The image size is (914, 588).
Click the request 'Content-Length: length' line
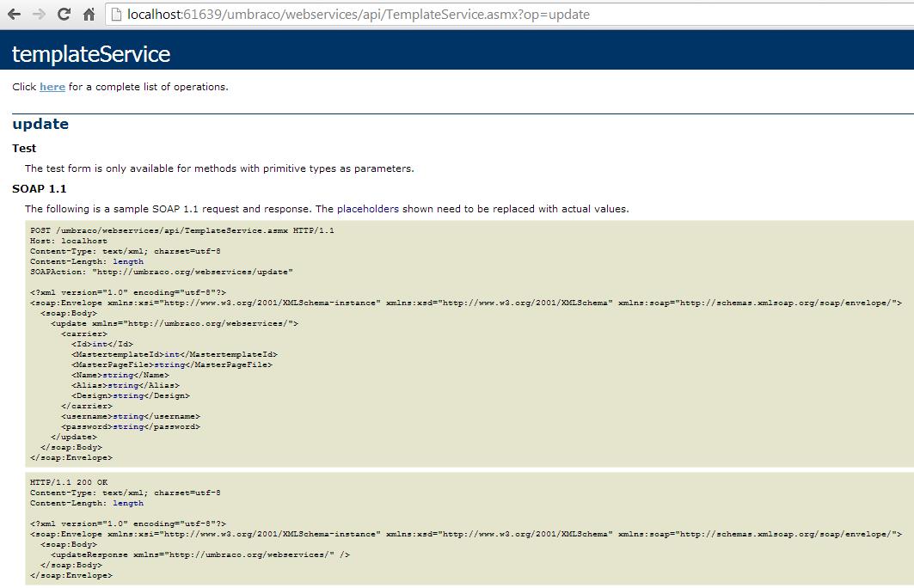(86, 261)
